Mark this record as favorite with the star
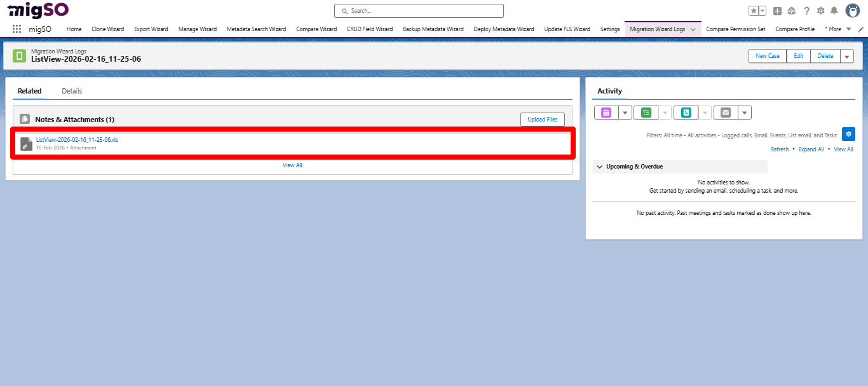The height and width of the screenshot is (386, 868). coord(754,10)
